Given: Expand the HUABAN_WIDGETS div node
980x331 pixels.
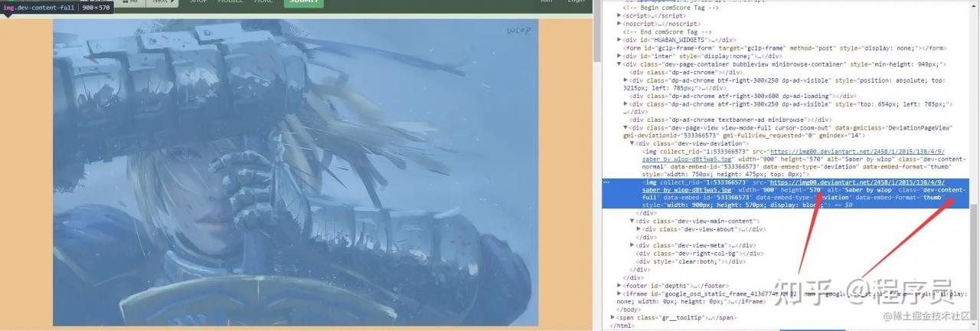Looking at the screenshot, I should pyautogui.click(x=620, y=40).
